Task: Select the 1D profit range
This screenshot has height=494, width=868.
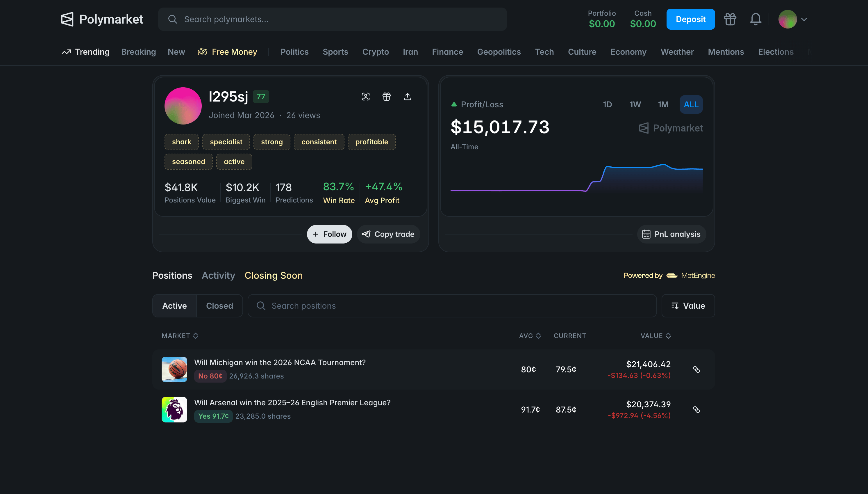Action: pyautogui.click(x=607, y=104)
